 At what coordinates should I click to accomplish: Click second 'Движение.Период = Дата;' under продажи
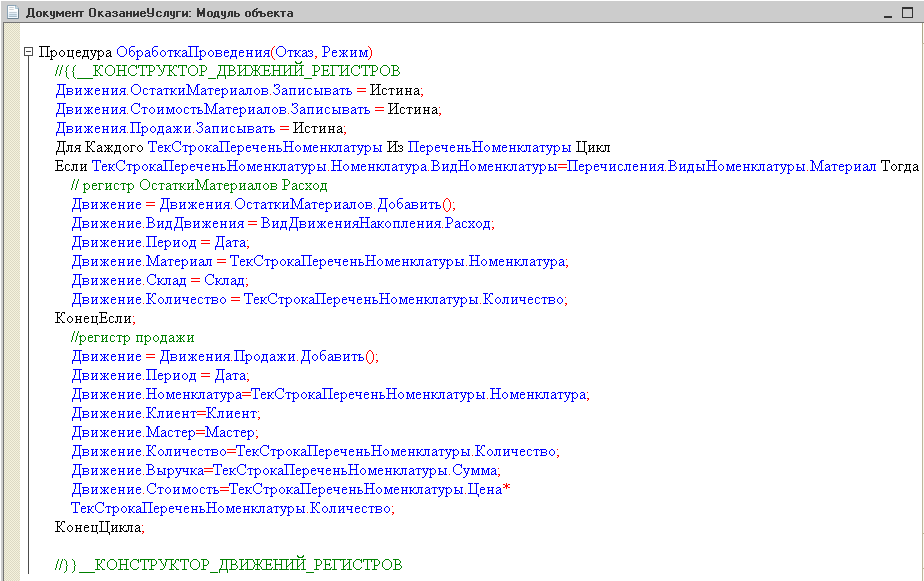(160, 375)
